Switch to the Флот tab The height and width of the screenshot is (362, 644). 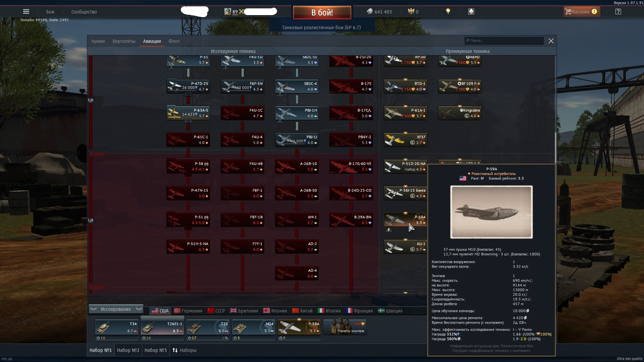pos(174,41)
